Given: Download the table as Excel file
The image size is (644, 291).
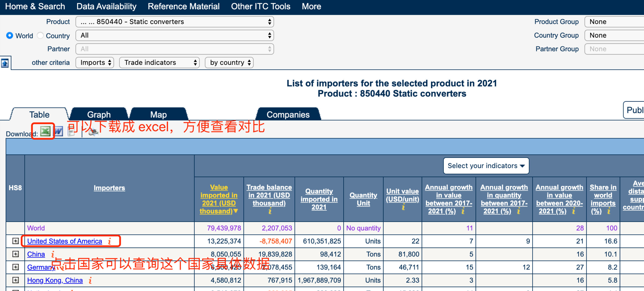Looking at the screenshot, I should pos(45,131).
